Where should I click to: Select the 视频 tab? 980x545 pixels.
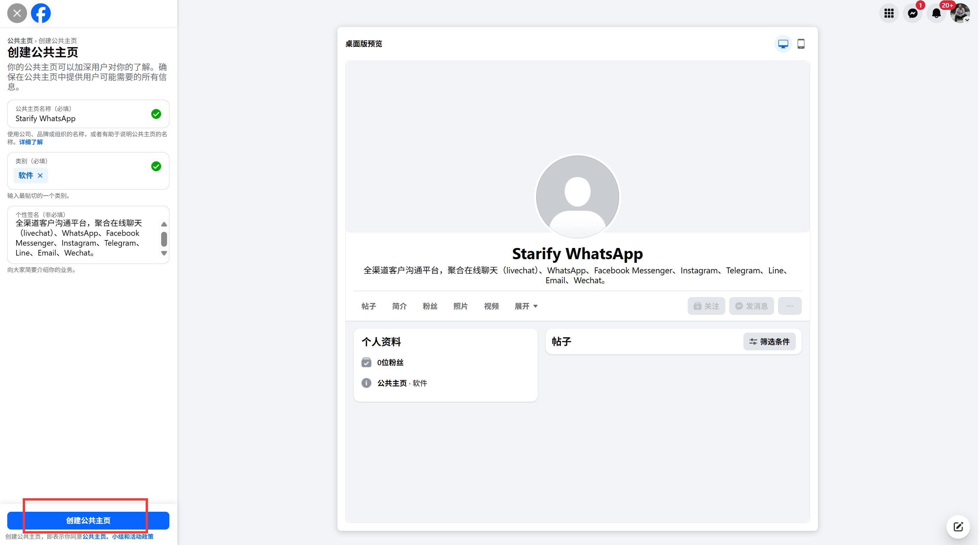[492, 307]
